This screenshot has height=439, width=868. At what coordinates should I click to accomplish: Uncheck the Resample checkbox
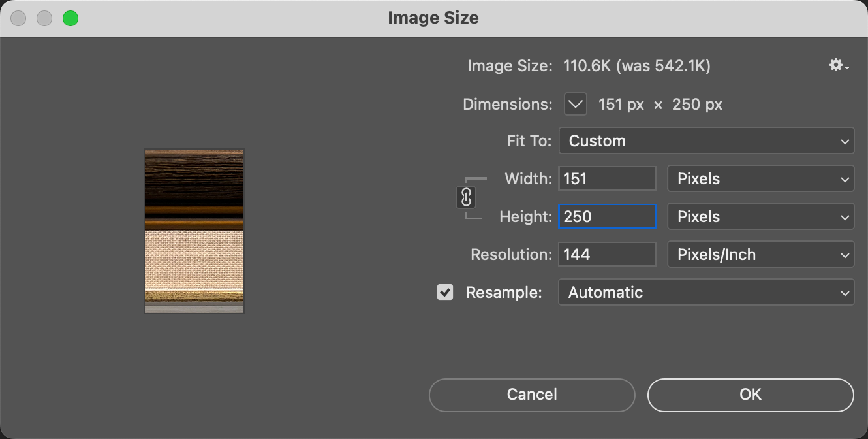coord(445,293)
